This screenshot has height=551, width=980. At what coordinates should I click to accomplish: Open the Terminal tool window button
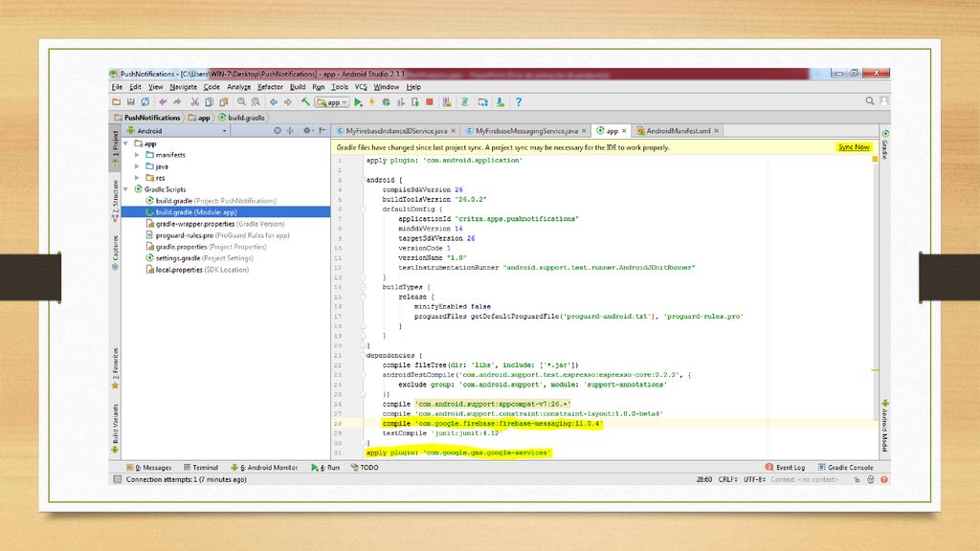(201, 467)
